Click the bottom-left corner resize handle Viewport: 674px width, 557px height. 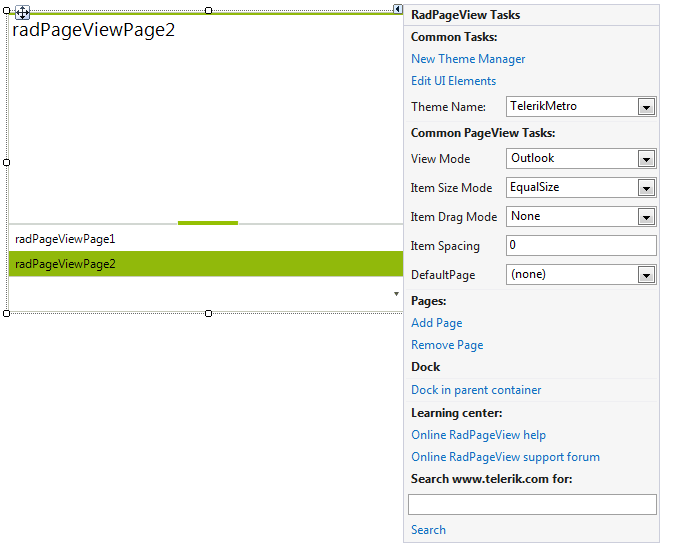[x=6, y=314]
